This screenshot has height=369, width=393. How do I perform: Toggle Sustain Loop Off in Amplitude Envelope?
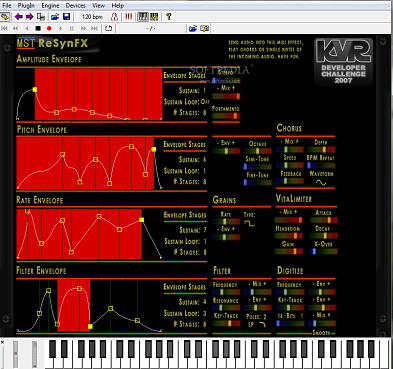coord(186,102)
